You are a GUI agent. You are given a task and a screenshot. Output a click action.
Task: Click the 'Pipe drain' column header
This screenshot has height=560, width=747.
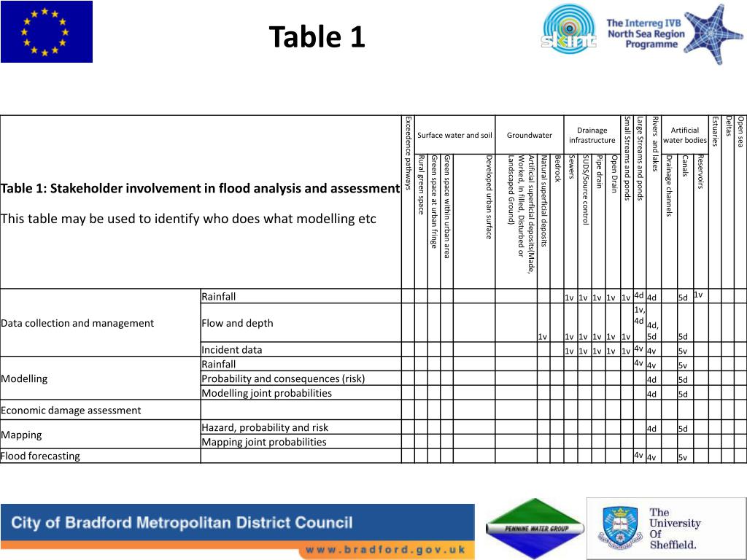[x=600, y=171]
